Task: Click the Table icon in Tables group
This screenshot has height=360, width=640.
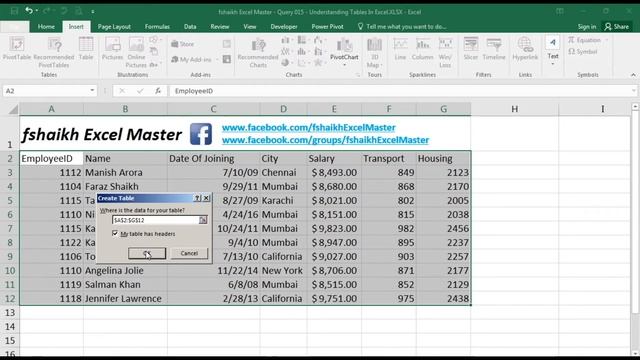Action: (86, 49)
